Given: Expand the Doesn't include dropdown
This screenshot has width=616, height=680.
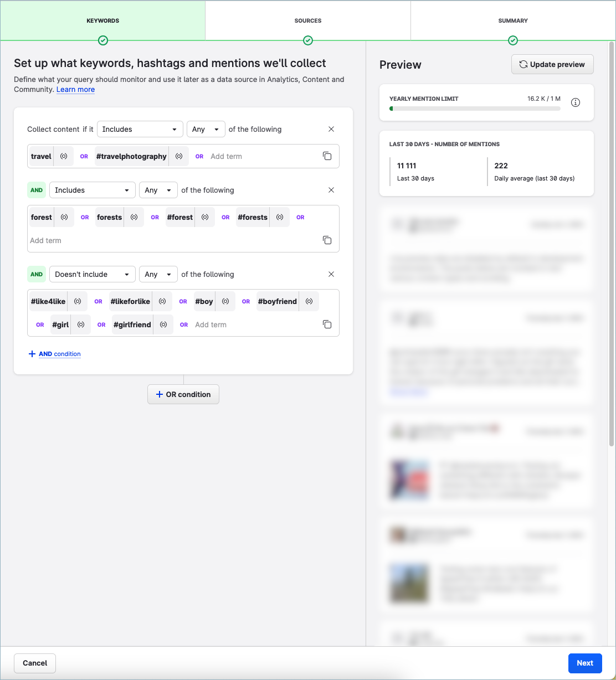Looking at the screenshot, I should (x=93, y=274).
